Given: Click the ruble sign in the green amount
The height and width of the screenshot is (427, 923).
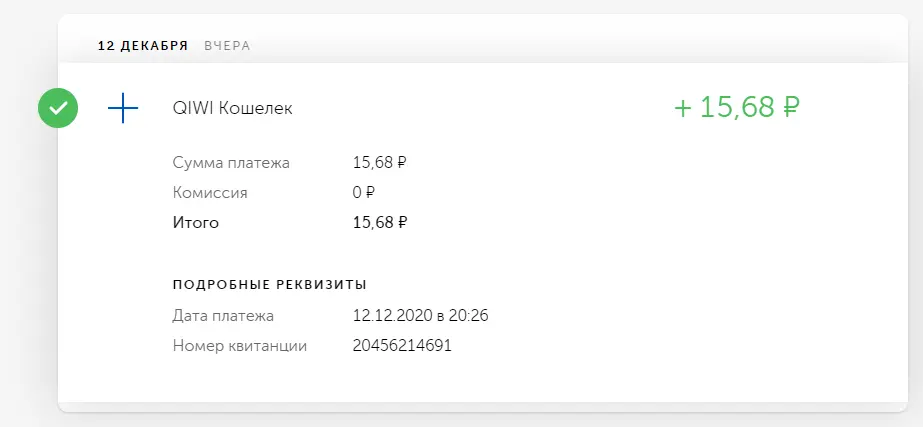Looking at the screenshot, I should [791, 108].
